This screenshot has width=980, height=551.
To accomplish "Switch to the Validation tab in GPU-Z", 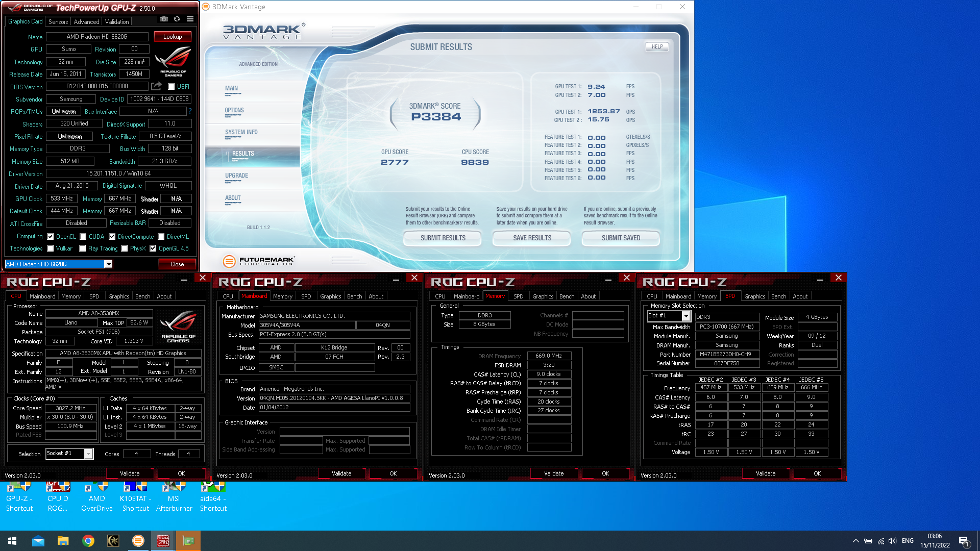I will click(117, 22).
